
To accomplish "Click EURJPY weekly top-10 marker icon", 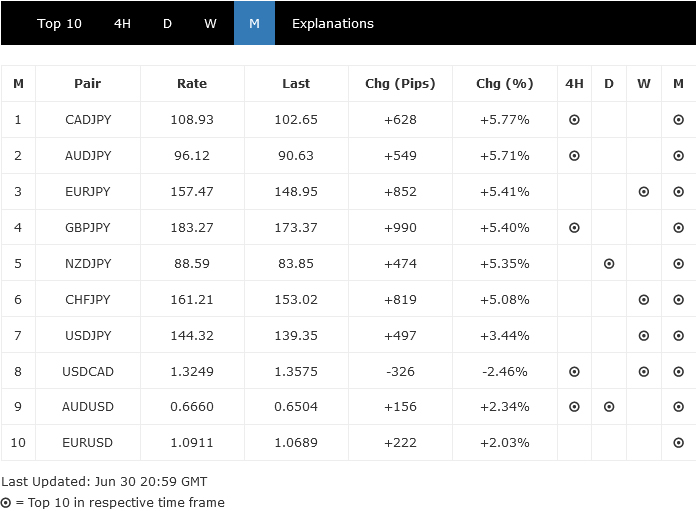I will pyautogui.click(x=643, y=192).
